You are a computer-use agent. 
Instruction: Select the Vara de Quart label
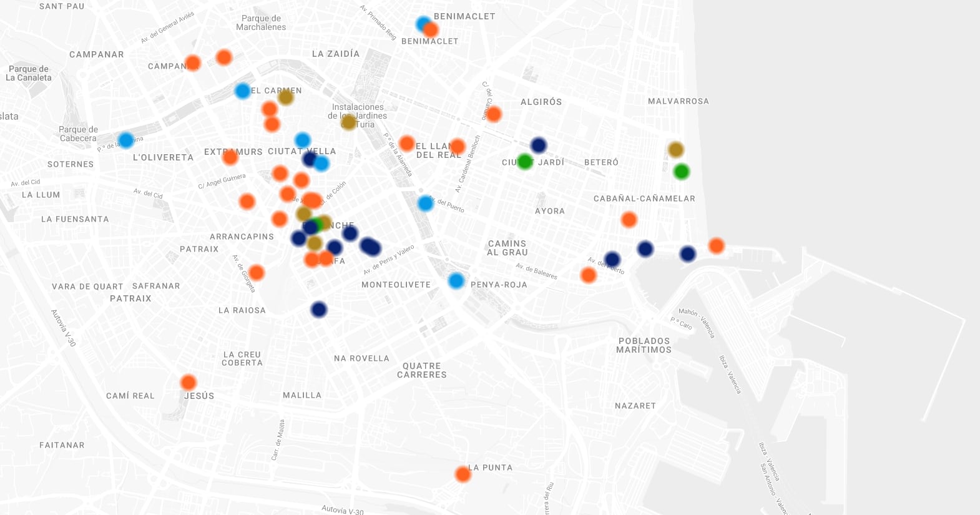[87, 287]
